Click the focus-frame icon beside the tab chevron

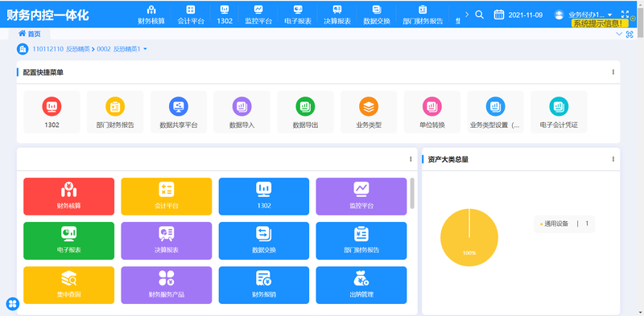[x=630, y=35]
